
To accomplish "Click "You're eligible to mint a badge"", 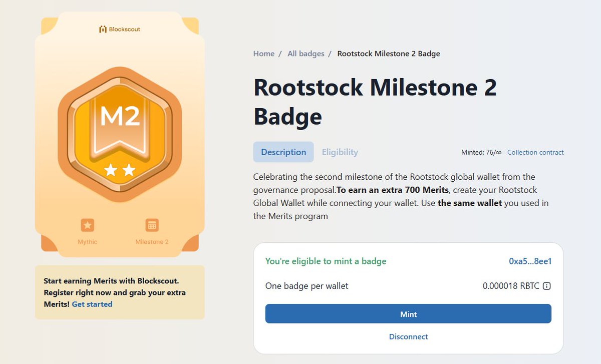I will [x=326, y=261].
